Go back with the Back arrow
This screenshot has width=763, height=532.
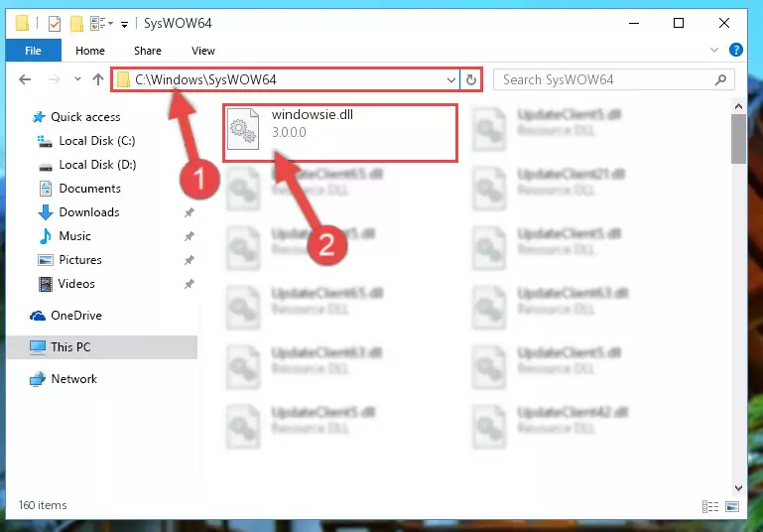(25, 79)
